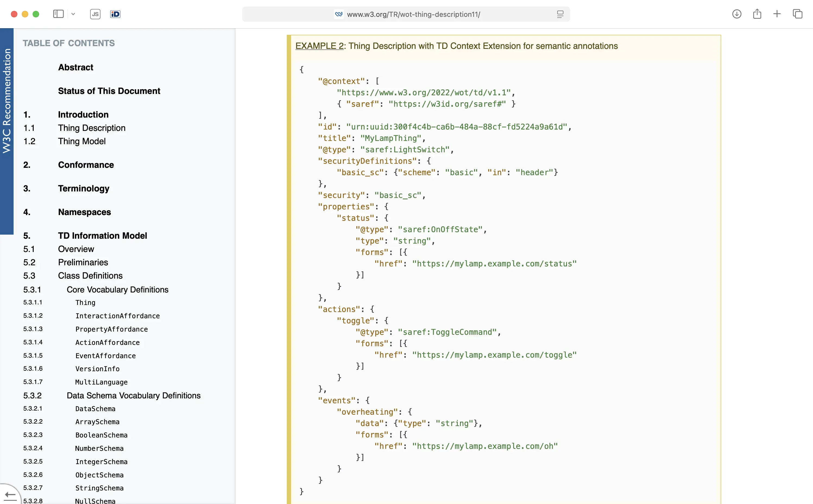Collapse the table of contents sidebar arrow
Screen dimensions: 813x504
[10, 495]
